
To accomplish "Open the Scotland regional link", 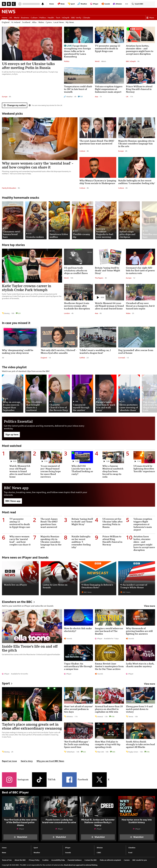I will [26, 22].
